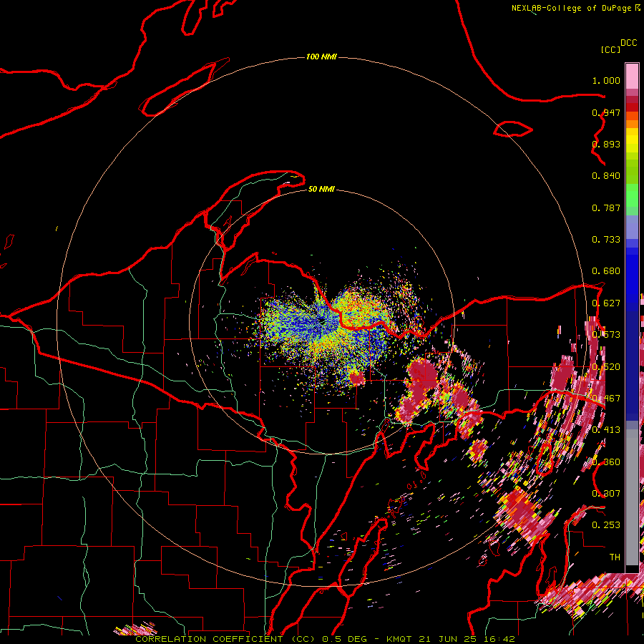This screenshot has height=644, width=644.
Task: Click the 0.893 scale value
Action: pyautogui.click(x=606, y=144)
